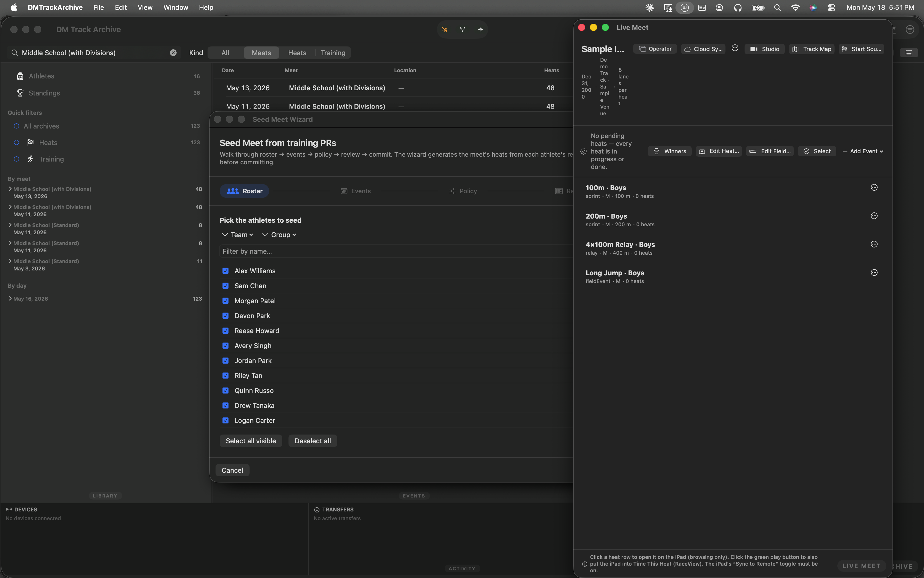The width and height of the screenshot is (924, 578).
Task: Click Edit Field button in Live Meet
Action: [x=770, y=151]
